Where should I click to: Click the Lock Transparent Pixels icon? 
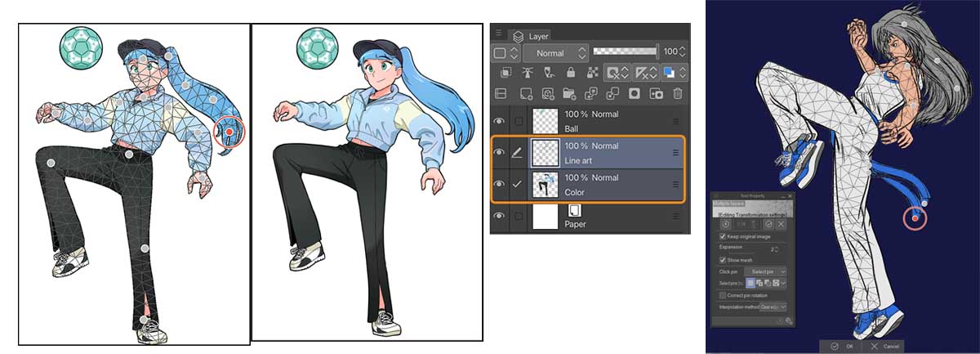tap(593, 72)
